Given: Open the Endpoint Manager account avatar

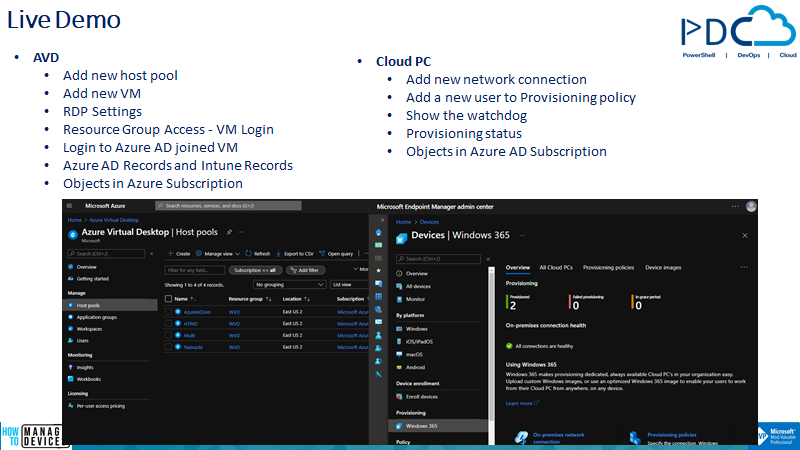Looking at the screenshot, I should coord(751,206).
